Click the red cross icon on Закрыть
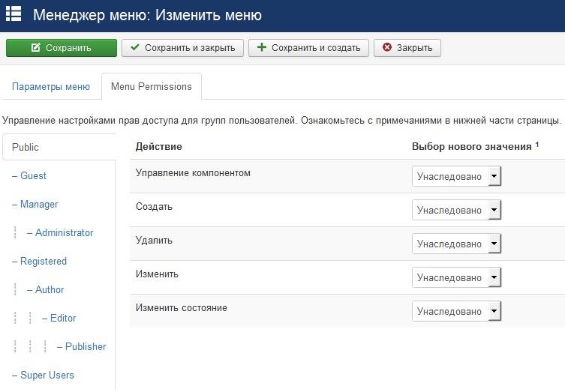 387,47
